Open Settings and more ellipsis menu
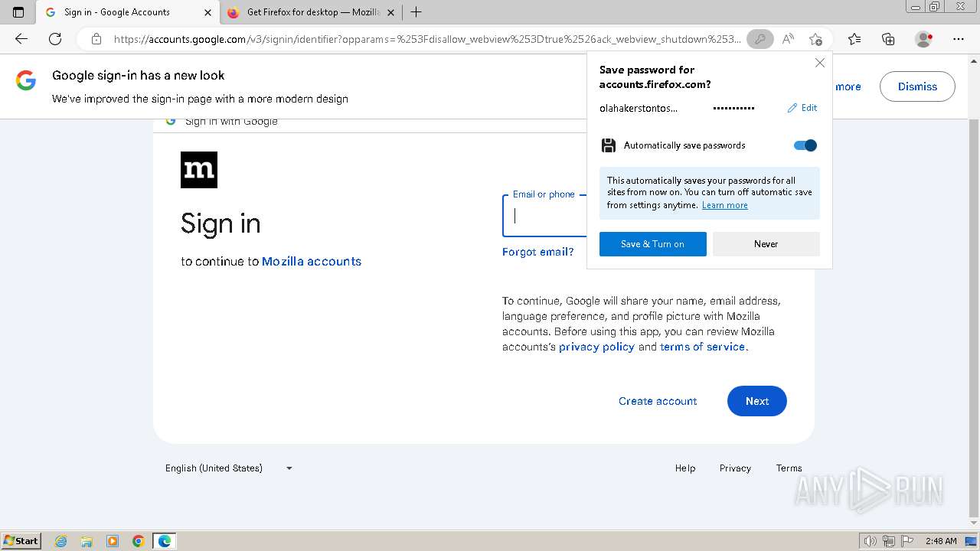This screenshot has width=980, height=551. point(959,39)
